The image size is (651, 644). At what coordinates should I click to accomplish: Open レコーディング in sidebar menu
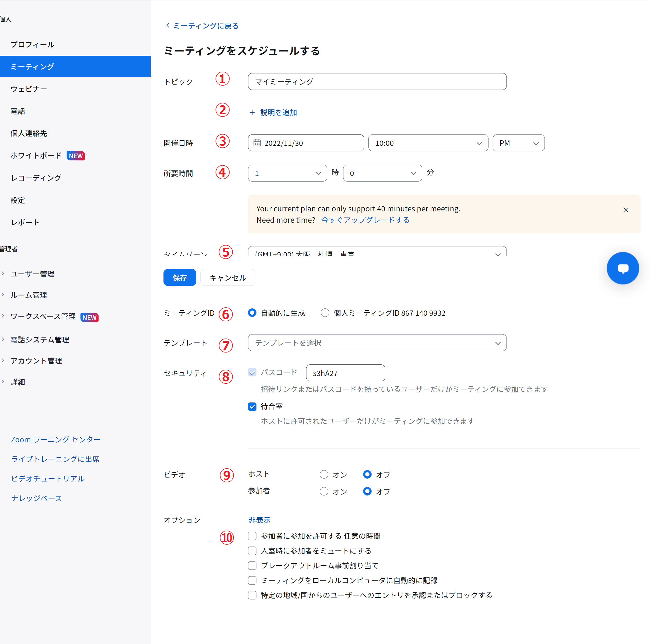pos(36,178)
